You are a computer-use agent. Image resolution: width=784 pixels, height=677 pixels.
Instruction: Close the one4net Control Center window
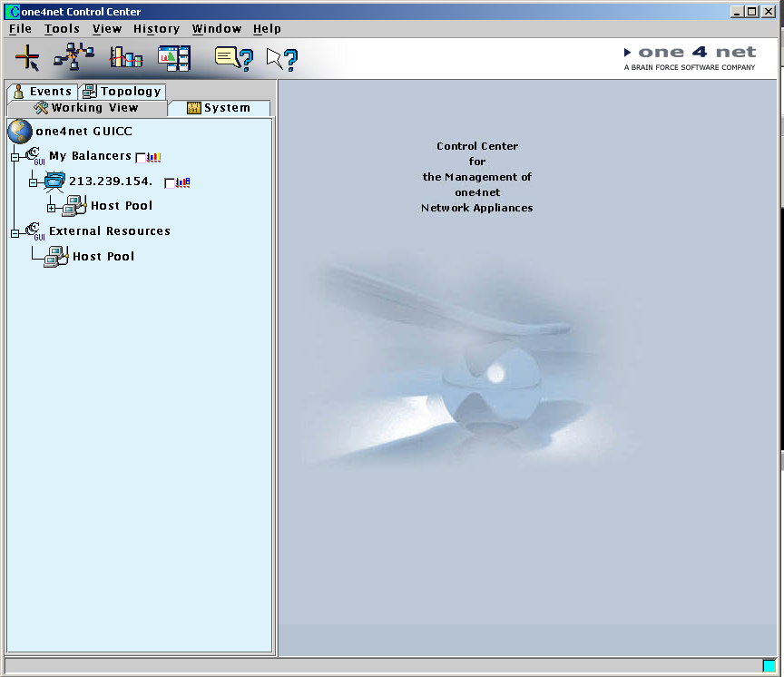point(769,12)
